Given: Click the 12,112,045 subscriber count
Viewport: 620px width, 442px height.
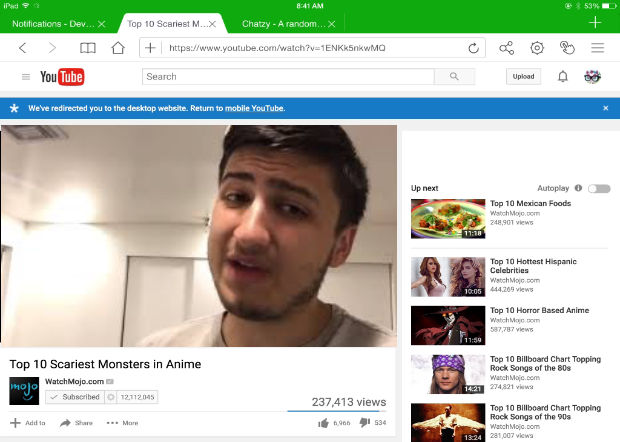Looking at the screenshot, I should (x=137, y=397).
